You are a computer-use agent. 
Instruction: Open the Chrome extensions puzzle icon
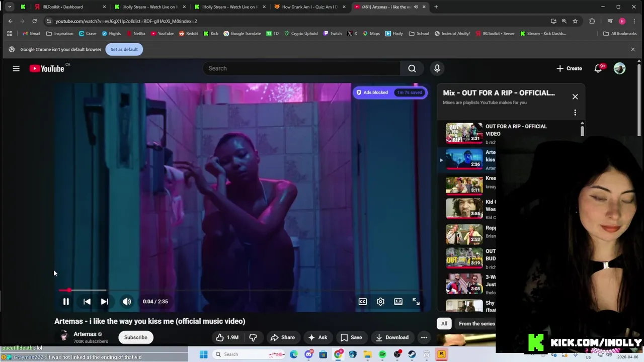(x=592, y=21)
